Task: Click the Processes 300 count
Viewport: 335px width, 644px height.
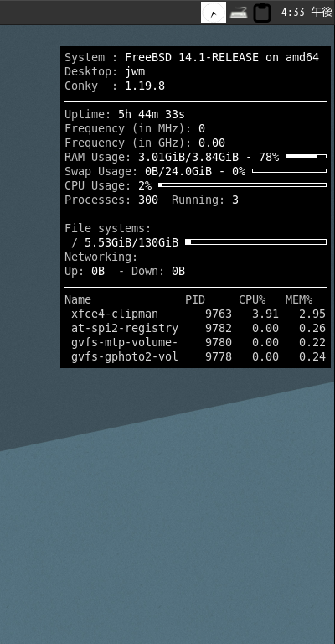Action: pos(111,200)
